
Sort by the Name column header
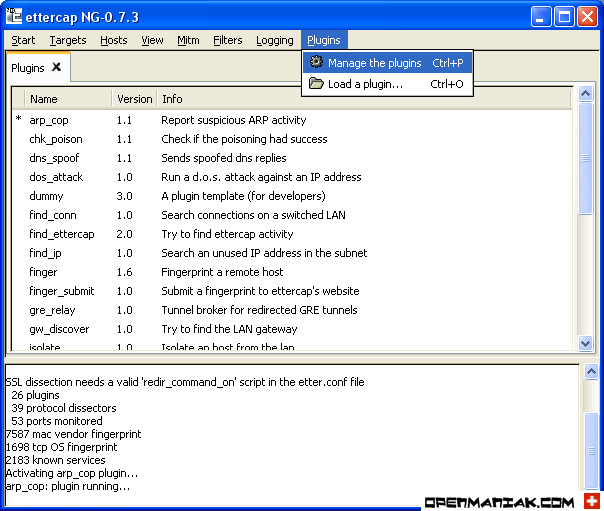pyautogui.click(x=68, y=99)
